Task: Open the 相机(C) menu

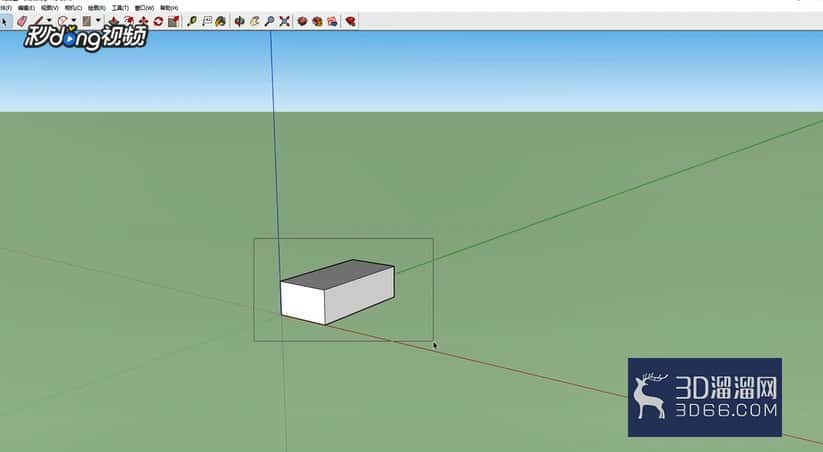Action: [x=73, y=8]
